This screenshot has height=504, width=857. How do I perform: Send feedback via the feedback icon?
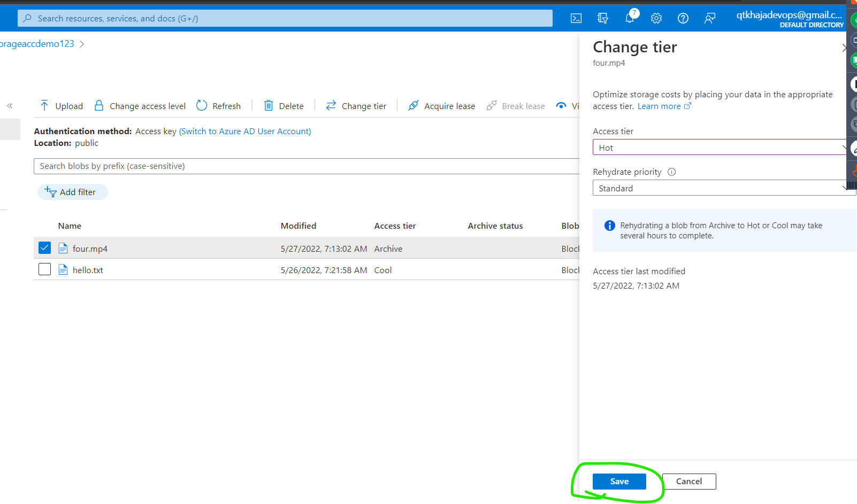[710, 18]
